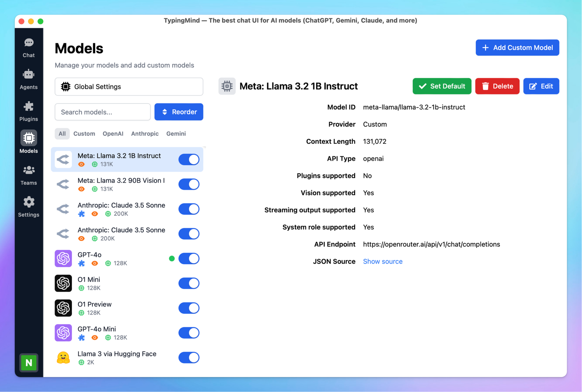Click the GPT-4o Mini purple OpenAI logo
Image resolution: width=582 pixels, height=392 pixels.
click(63, 333)
